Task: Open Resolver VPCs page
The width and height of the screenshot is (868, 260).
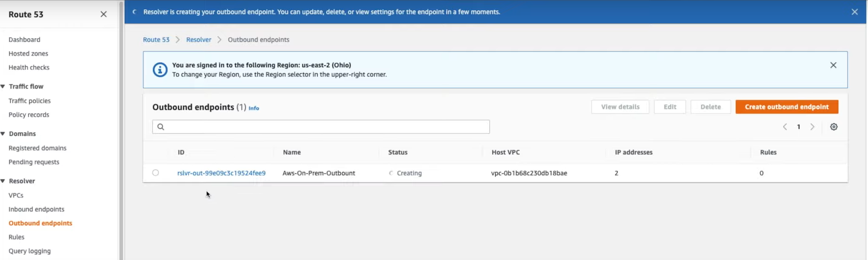Action: pyautogui.click(x=16, y=196)
